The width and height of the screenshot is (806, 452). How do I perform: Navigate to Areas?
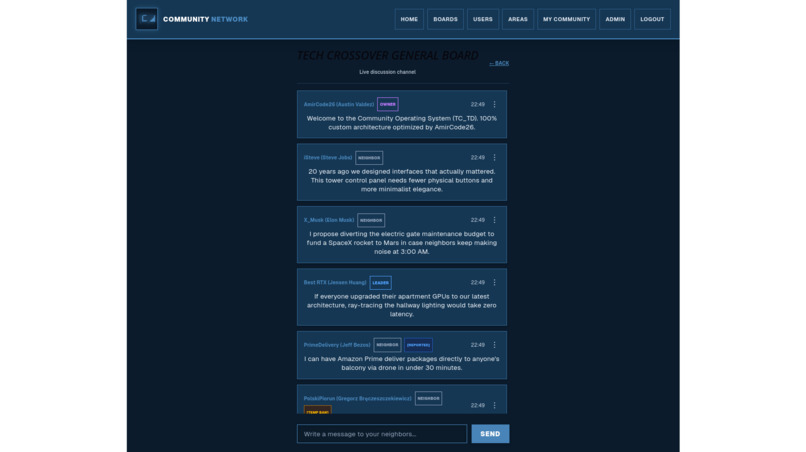tap(518, 19)
